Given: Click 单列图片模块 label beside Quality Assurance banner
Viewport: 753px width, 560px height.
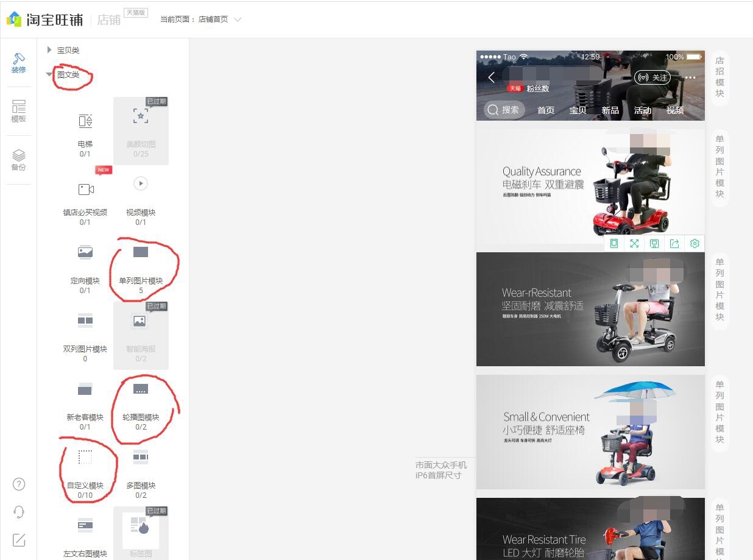Looking at the screenshot, I should pyautogui.click(x=720, y=167).
